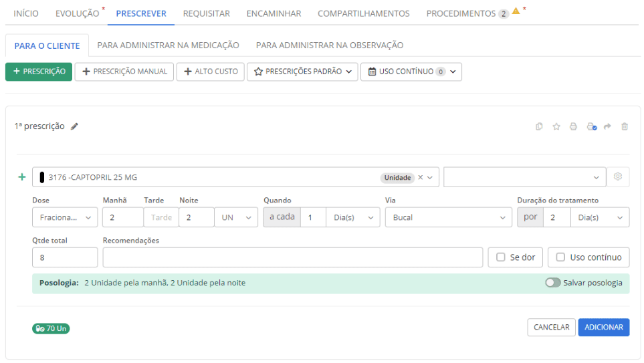Expand PRESCRIÇÕES PADRÃO dropdown
Viewport: 644px width, 363px height.
(x=302, y=72)
